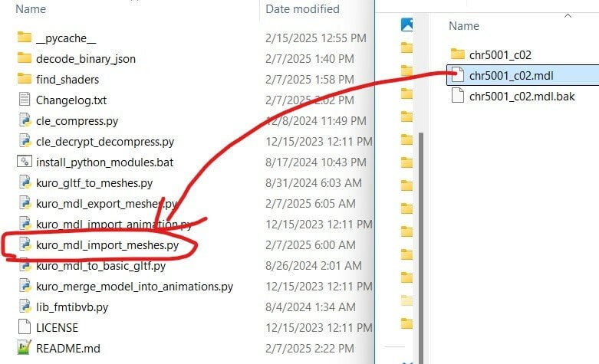Select the cle_compress.py Python file icon

click(x=25, y=120)
